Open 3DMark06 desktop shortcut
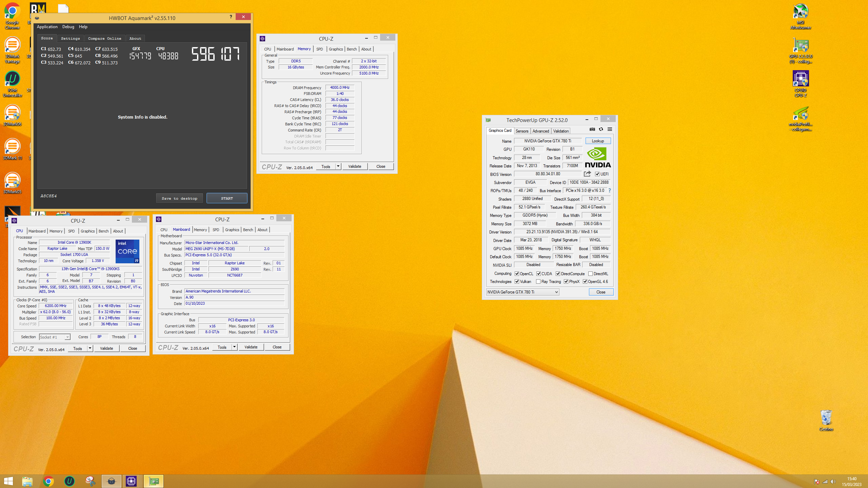This screenshot has width=868, height=488. click(12, 115)
